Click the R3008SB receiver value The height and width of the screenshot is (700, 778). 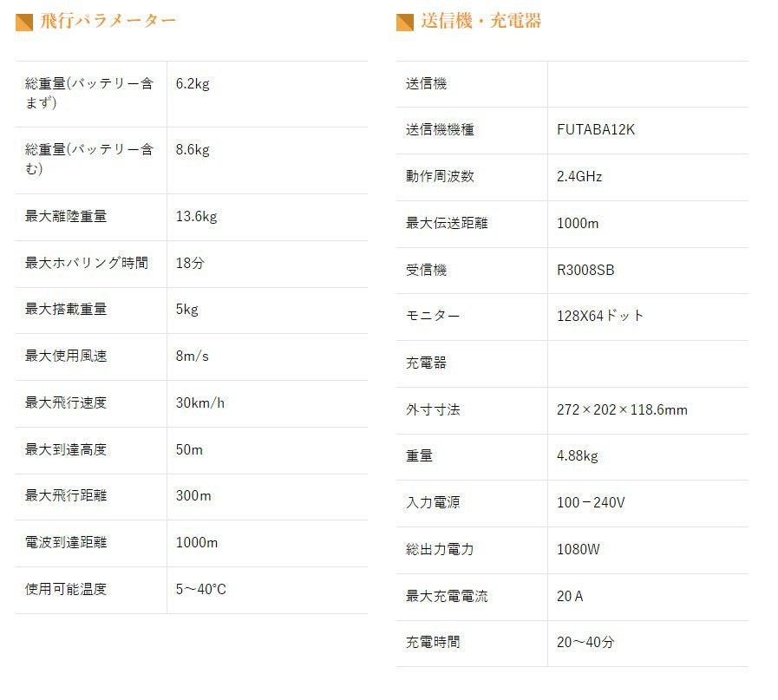pyautogui.click(x=585, y=270)
